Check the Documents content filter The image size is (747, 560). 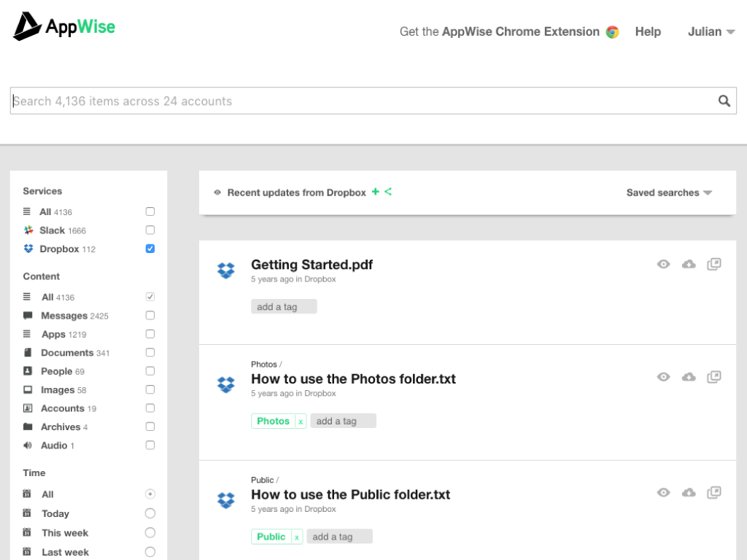pyautogui.click(x=150, y=352)
